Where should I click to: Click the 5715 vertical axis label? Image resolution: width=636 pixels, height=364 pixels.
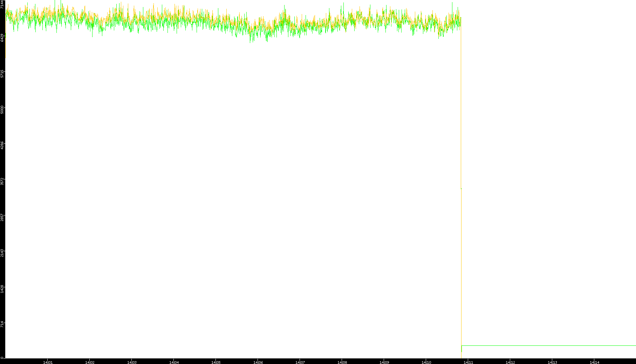coord(2,74)
